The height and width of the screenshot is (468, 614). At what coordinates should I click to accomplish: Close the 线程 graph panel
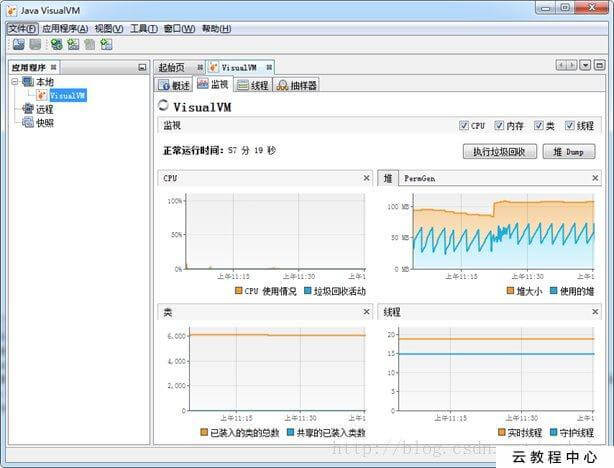595,312
